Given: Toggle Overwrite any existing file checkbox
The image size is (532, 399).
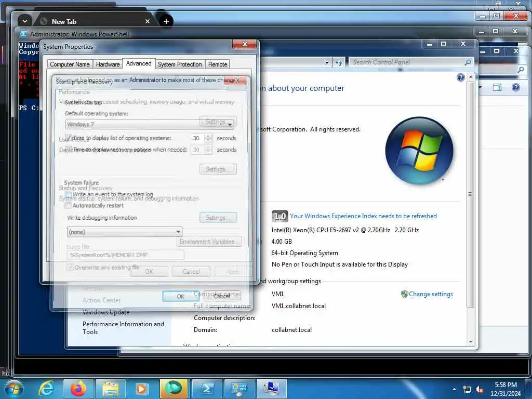Looking at the screenshot, I should [x=70, y=268].
